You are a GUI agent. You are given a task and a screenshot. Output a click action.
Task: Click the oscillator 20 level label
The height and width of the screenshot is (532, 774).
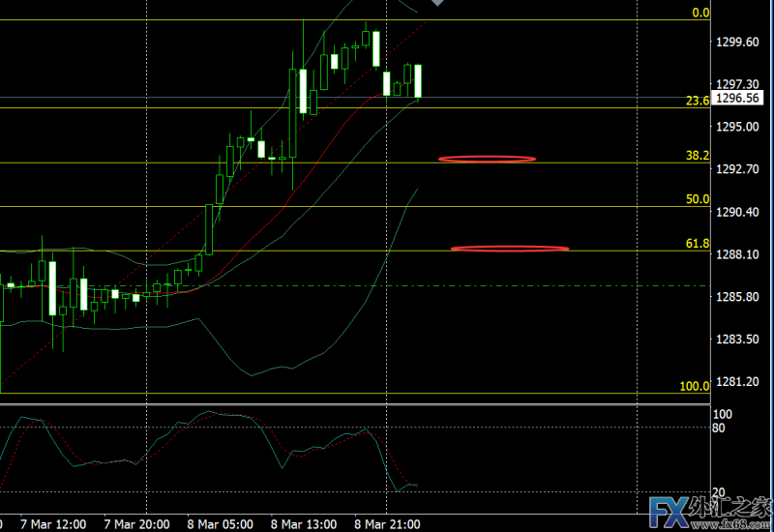pos(721,490)
